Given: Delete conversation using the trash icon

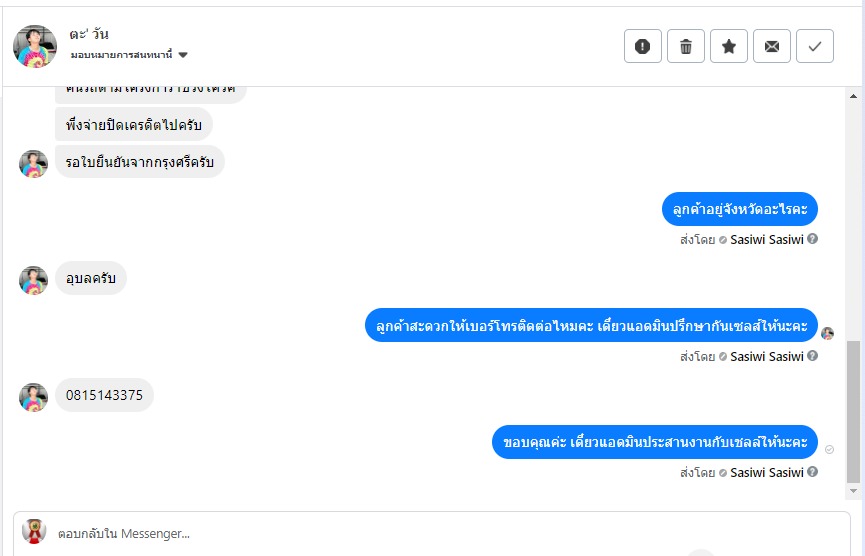Looking at the screenshot, I should click(686, 46).
